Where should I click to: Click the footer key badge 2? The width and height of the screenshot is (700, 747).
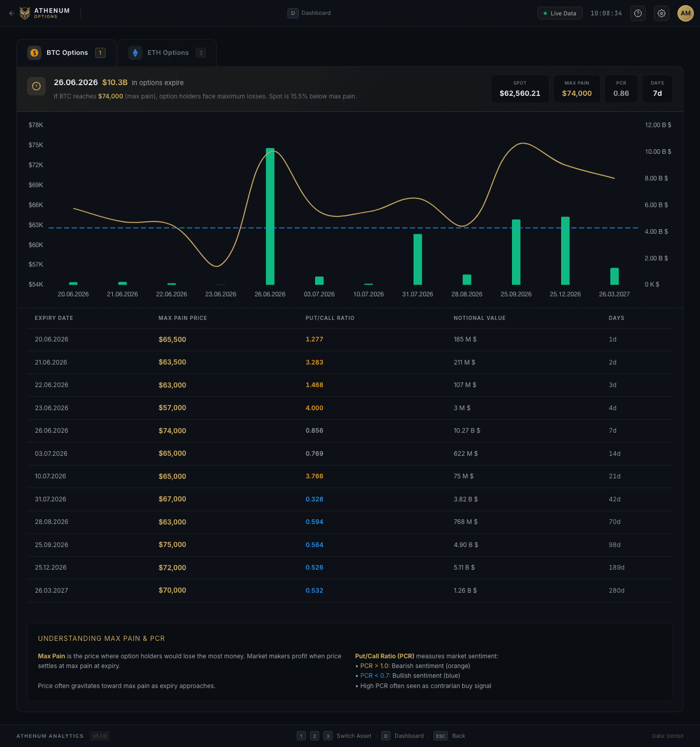315,736
